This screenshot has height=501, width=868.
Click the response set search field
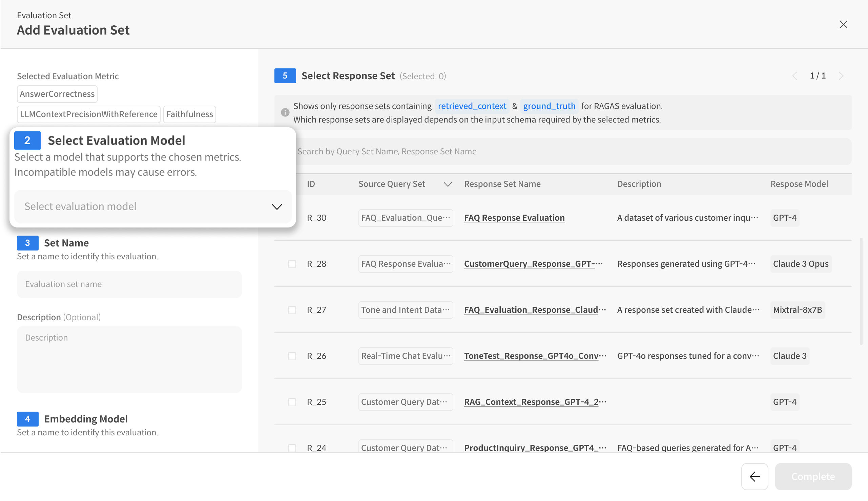click(572, 151)
